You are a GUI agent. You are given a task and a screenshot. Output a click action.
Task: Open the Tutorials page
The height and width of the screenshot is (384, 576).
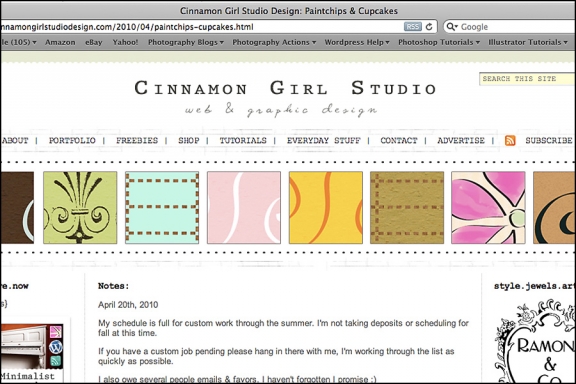[x=243, y=140]
